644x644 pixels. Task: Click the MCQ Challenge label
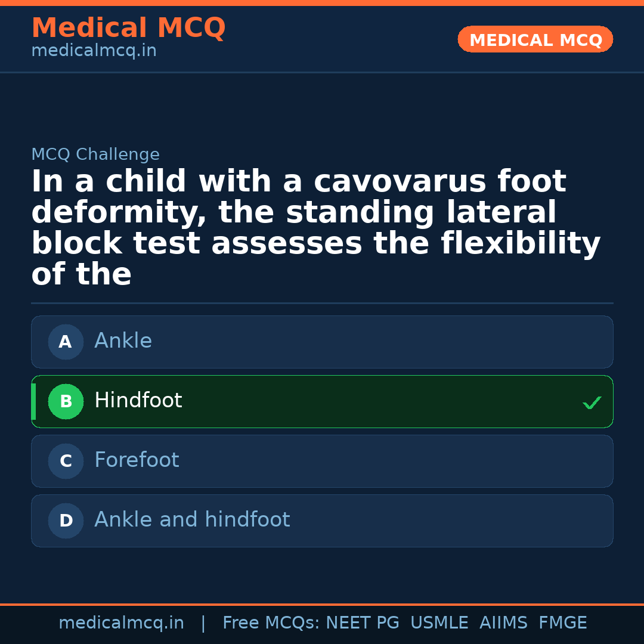tap(95, 154)
